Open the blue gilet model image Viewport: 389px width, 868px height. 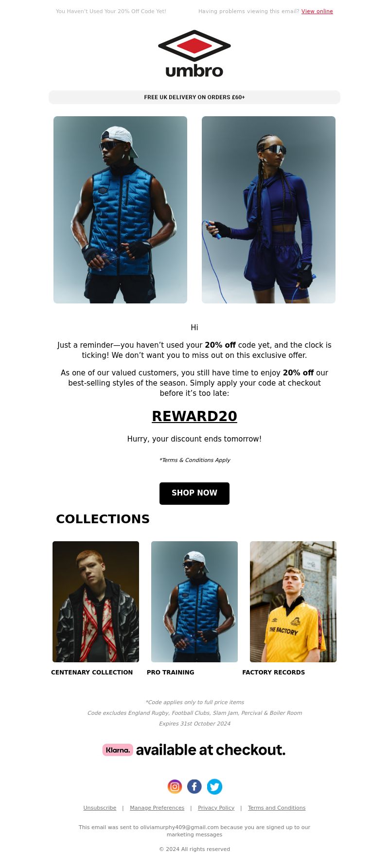[120, 210]
